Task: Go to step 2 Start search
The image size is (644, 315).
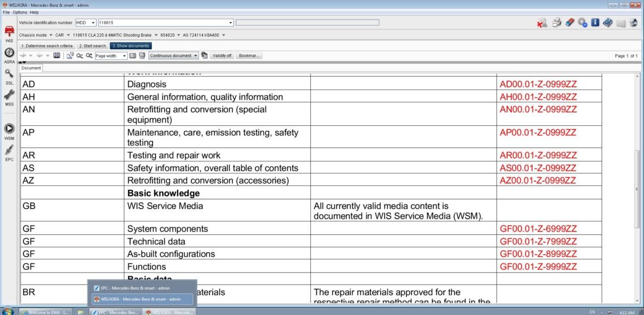Action: (x=93, y=46)
